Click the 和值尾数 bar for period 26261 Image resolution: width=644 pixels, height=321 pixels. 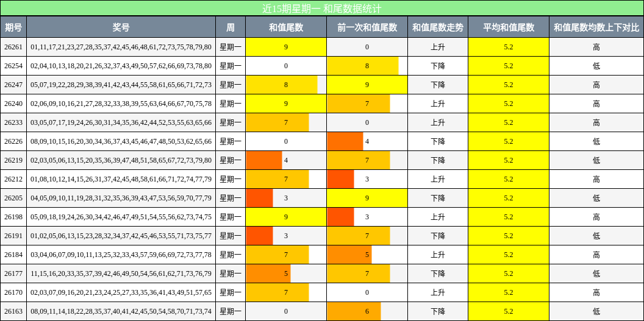286,47
